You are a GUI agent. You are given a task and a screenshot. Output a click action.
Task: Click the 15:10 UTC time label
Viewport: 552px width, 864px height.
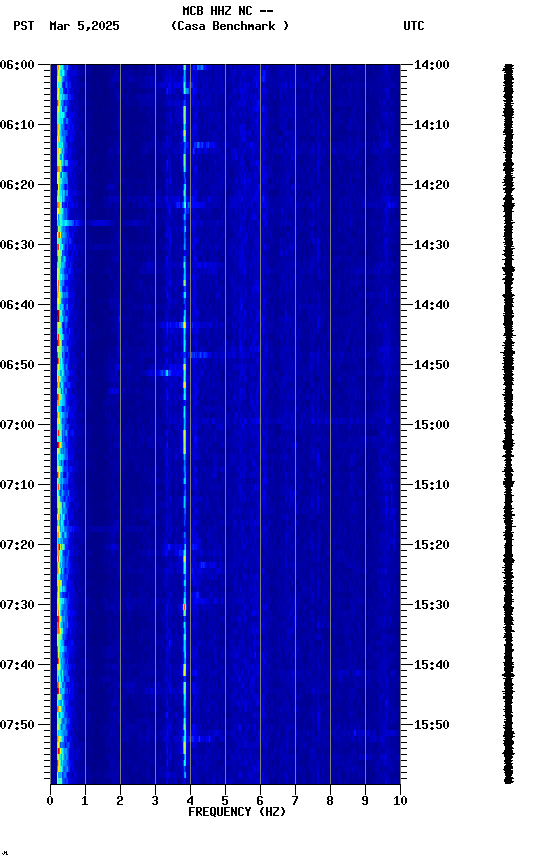tap(432, 485)
